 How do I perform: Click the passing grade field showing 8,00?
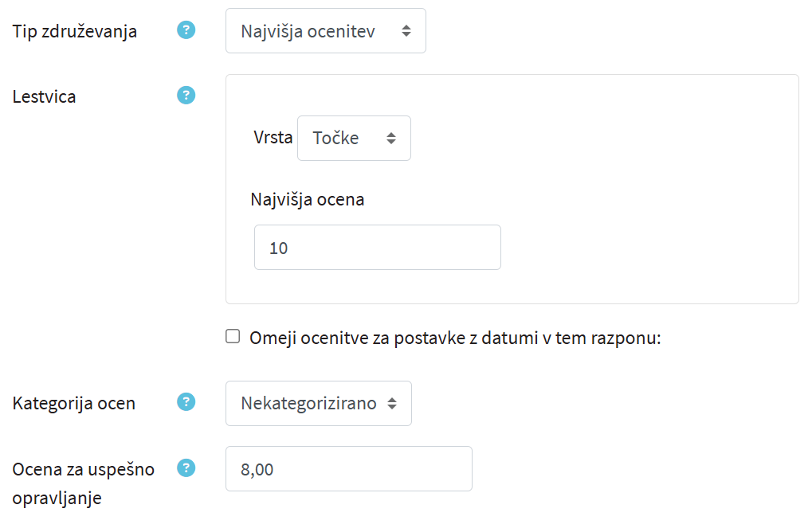(x=348, y=469)
